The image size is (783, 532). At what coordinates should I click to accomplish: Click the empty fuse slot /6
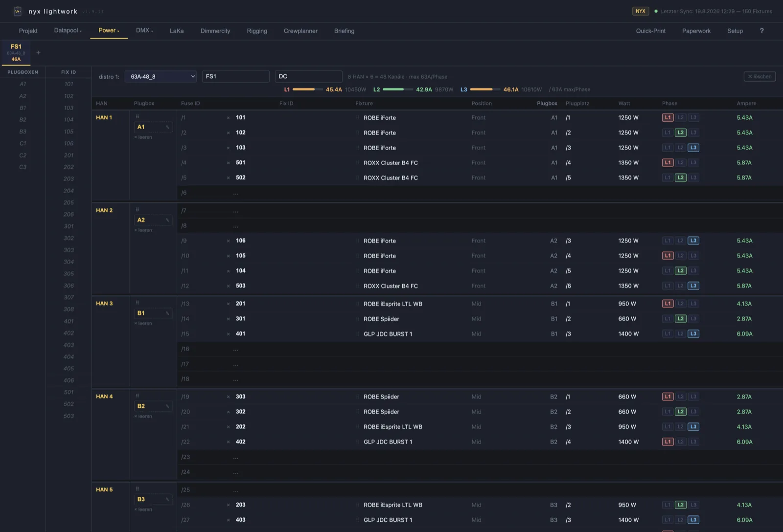[480, 193]
